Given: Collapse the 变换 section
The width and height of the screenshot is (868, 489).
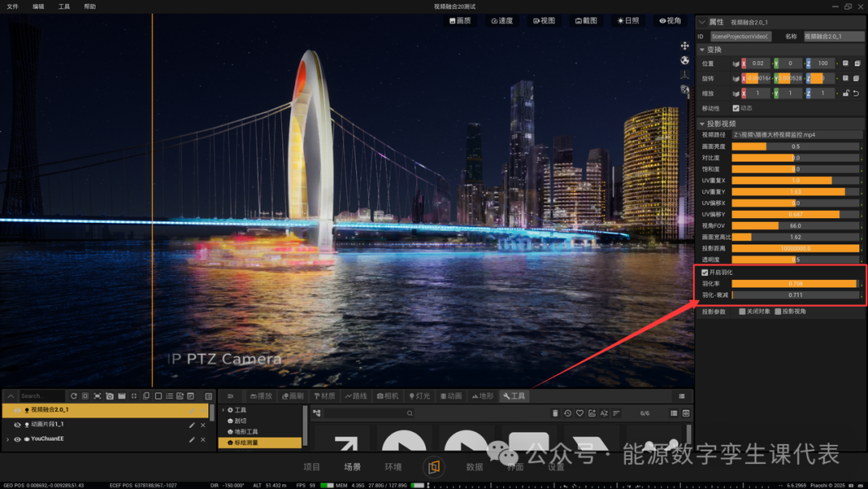Looking at the screenshot, I should click(702, 50).
